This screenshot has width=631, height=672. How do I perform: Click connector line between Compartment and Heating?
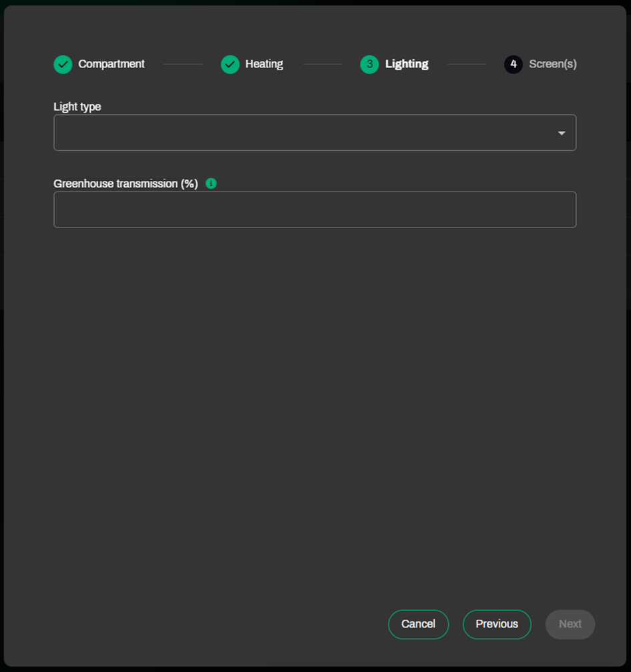click(183, 64)
